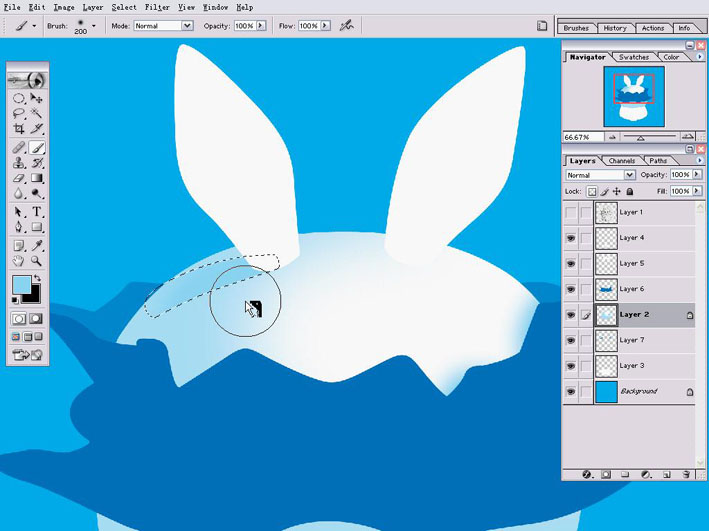Select the Zoom tool
This screenshot has height=531, width=709.
click(37, 261)
